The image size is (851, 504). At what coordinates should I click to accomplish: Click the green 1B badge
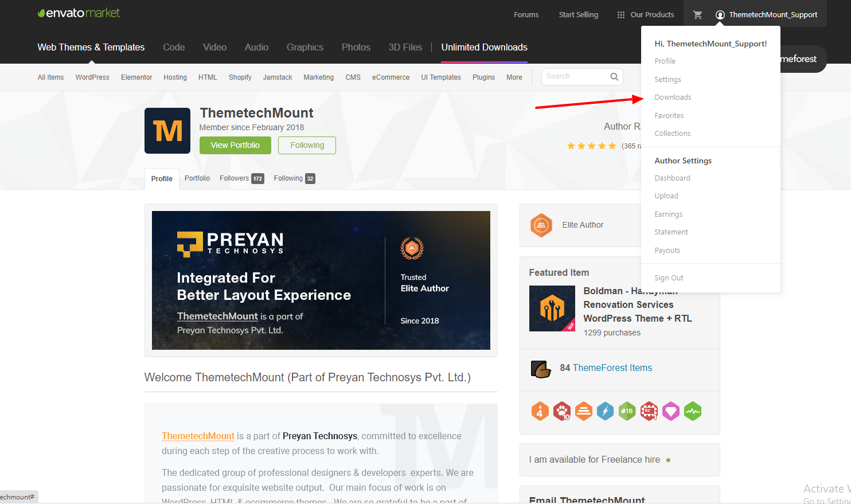627,411
